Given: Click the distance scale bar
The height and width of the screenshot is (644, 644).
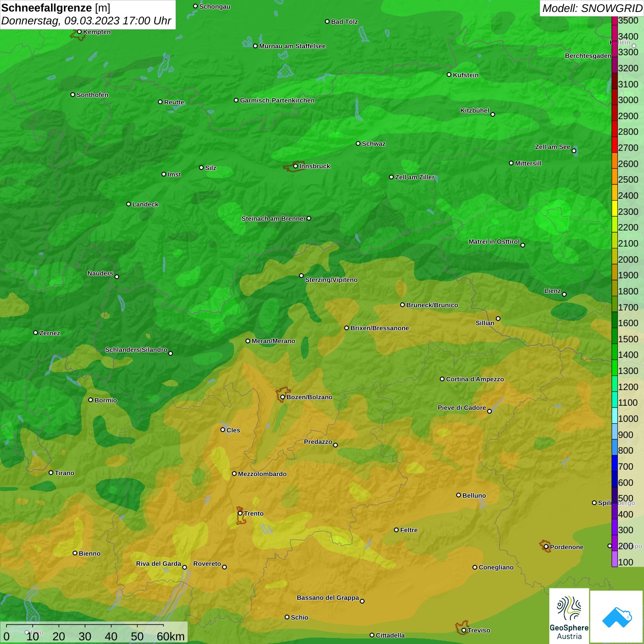Looking at the screenshot, I should pos(85,626).
